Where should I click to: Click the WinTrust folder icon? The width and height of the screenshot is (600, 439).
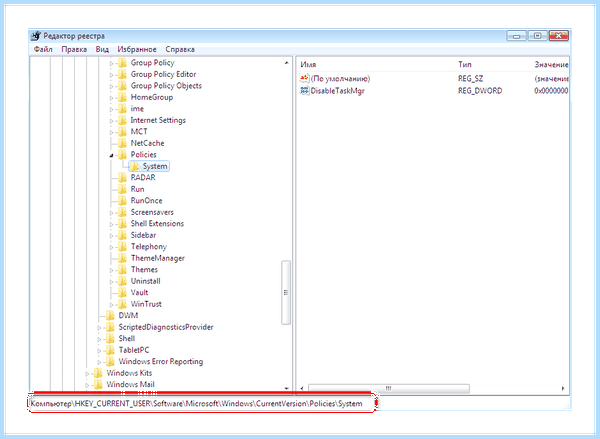122,304
